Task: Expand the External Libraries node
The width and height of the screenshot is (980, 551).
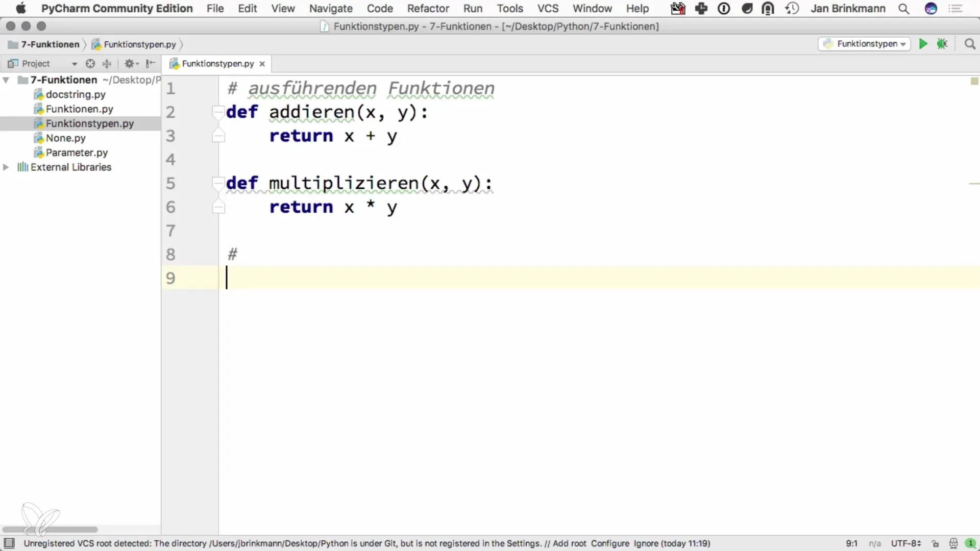Action: click(6, 167)
